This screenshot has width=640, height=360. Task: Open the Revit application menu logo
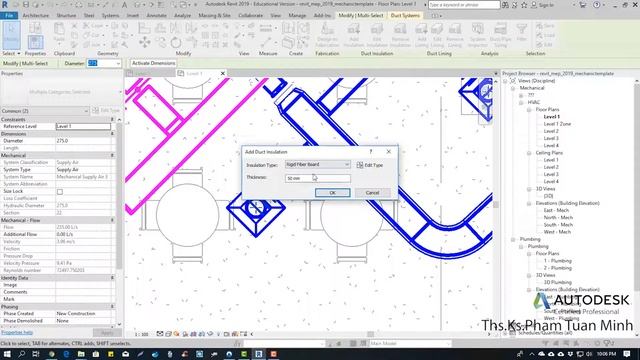5,4
